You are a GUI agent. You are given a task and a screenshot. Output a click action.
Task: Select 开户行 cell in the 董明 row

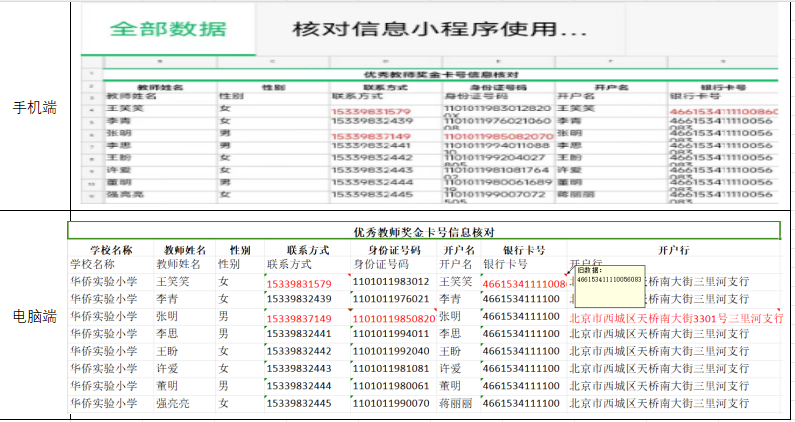click(659, 386)
